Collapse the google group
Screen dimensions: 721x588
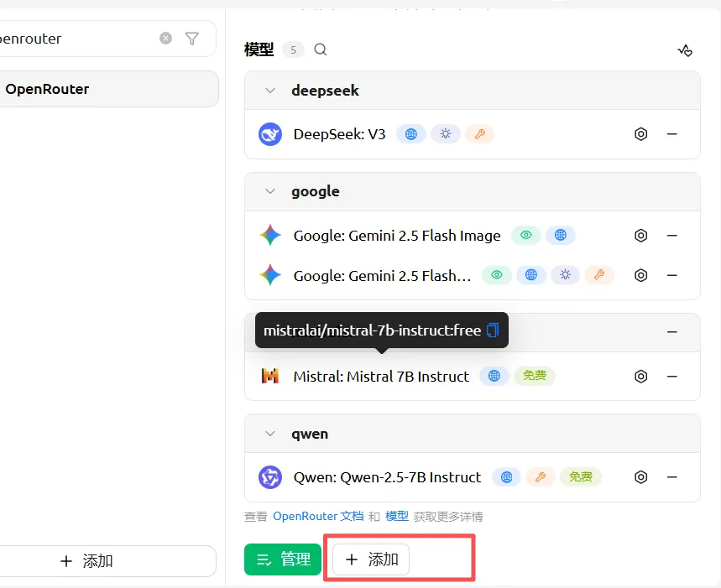[x=270, y=191]
